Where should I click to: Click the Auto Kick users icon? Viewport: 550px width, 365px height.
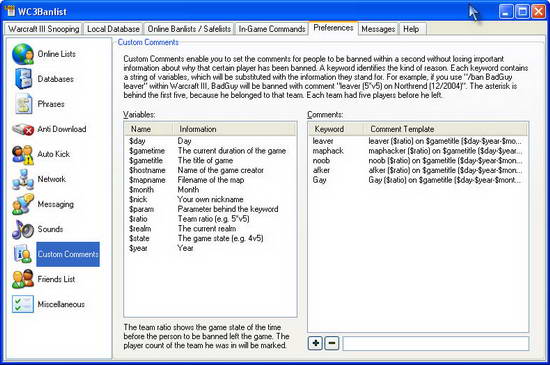[23, 155]
